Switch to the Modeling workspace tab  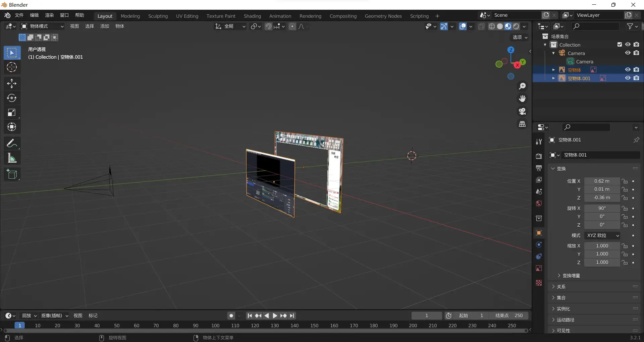coord(130,16)
